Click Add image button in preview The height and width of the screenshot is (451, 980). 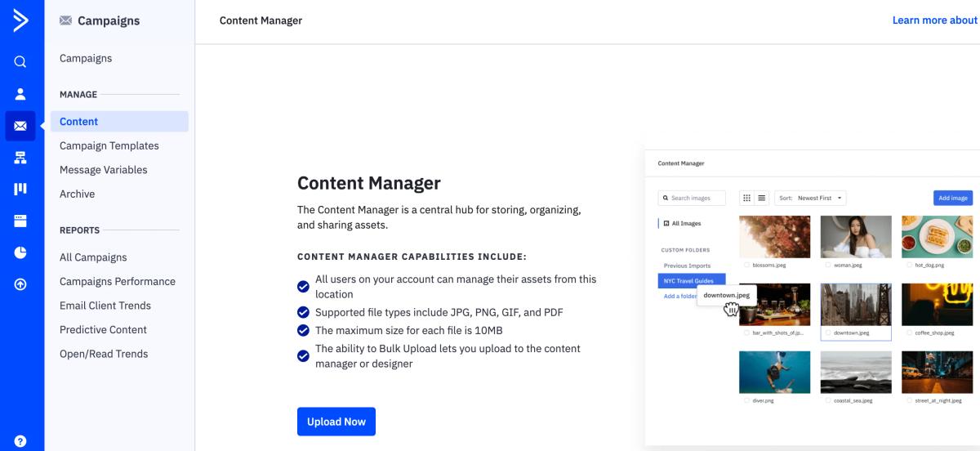[x=953, y=198]
